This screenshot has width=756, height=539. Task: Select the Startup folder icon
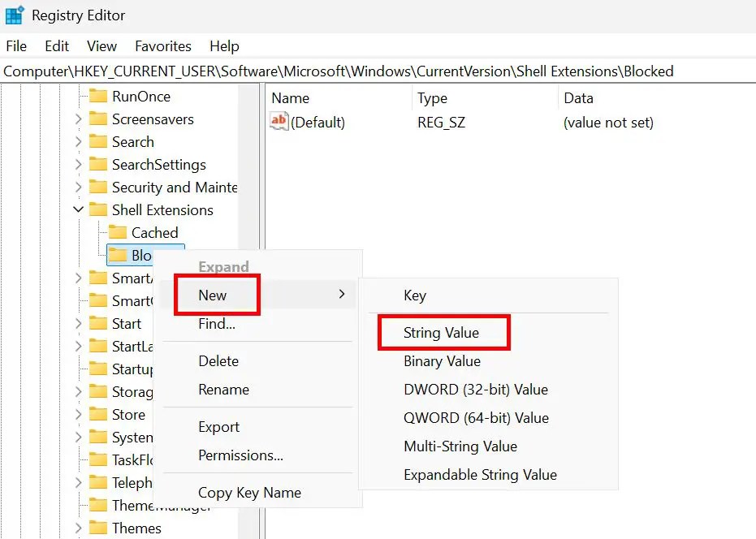(98, 369)
